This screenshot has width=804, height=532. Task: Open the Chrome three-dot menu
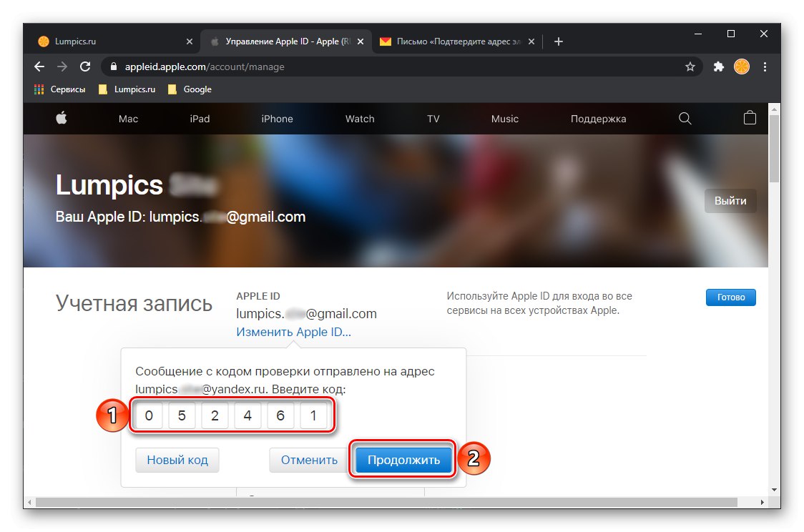click(765, 66)
